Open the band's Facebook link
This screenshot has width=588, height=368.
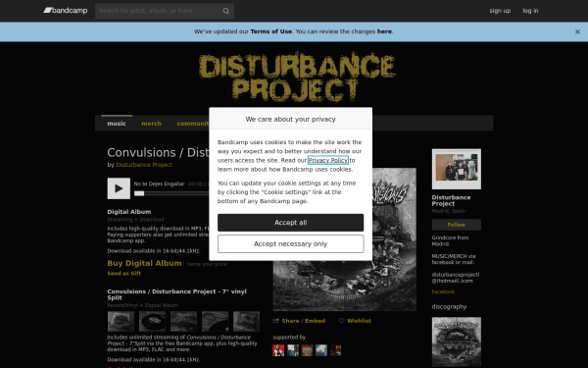tap(443, 291)
